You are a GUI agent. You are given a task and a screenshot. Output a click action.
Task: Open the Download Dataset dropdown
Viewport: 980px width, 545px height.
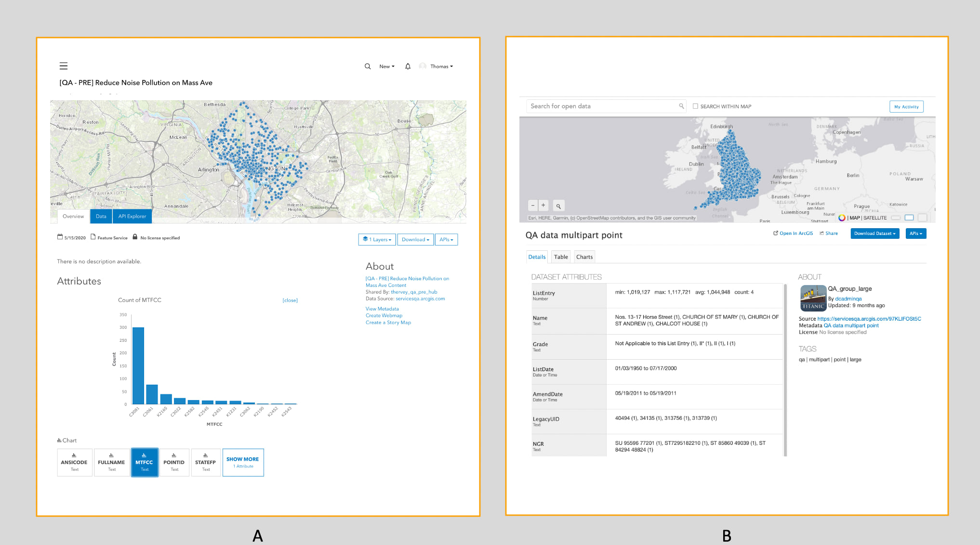tap(874, 234)
